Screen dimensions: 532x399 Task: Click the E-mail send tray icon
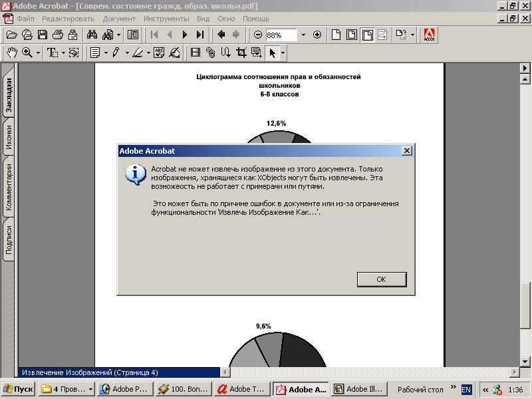pos(73,35)
